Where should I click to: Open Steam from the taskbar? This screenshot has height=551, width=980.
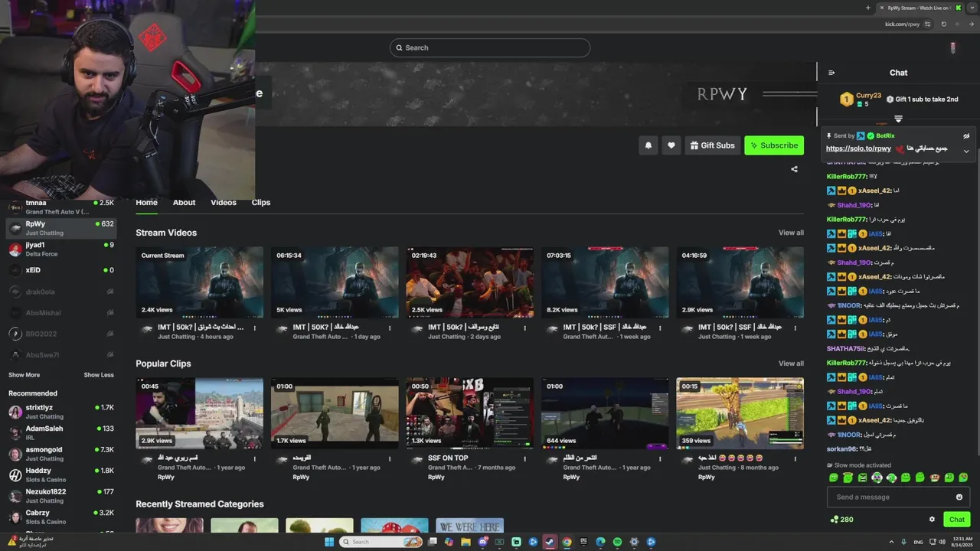550,542
